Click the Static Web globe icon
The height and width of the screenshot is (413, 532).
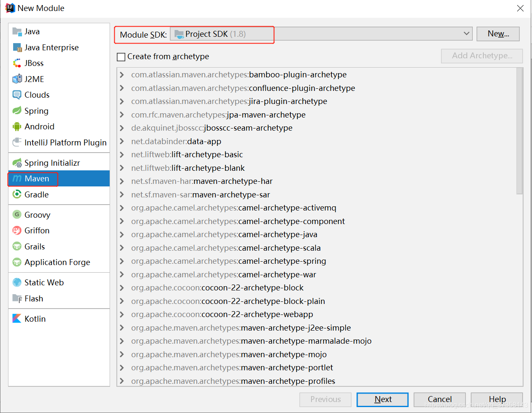[x=17, y=282]
